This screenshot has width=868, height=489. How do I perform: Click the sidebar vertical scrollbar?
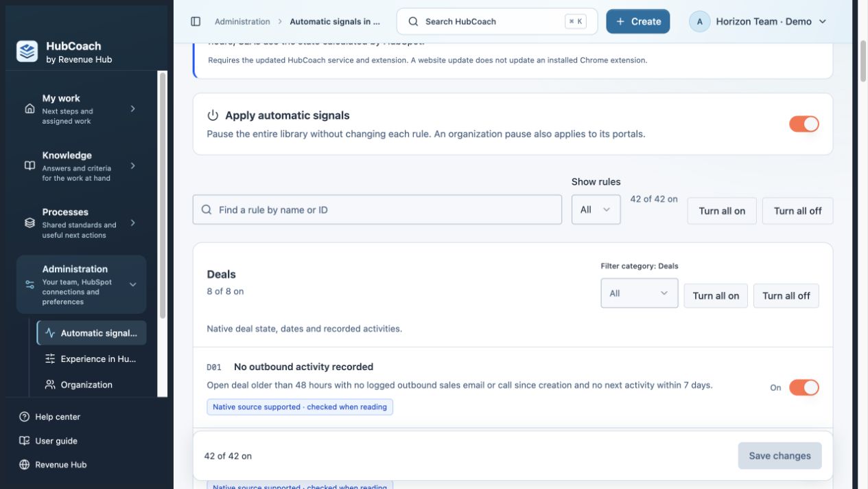[x=163, y=196]
